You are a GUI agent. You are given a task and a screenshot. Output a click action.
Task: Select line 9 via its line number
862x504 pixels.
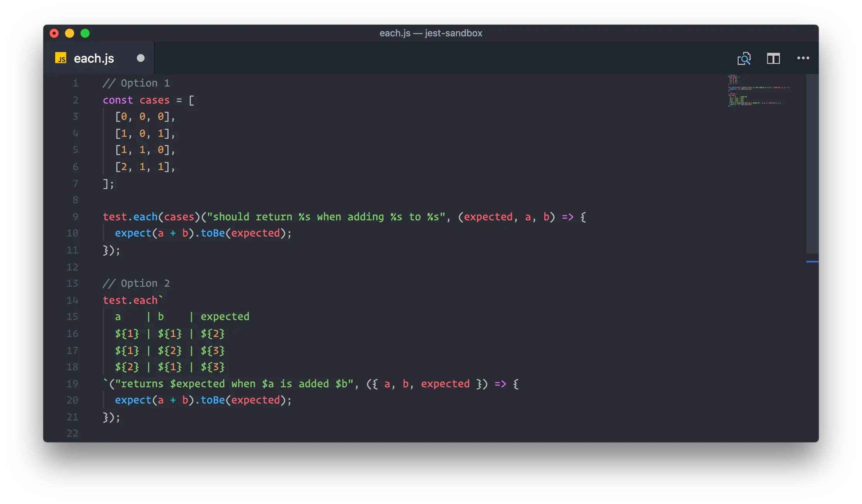(x=75, y=217)
